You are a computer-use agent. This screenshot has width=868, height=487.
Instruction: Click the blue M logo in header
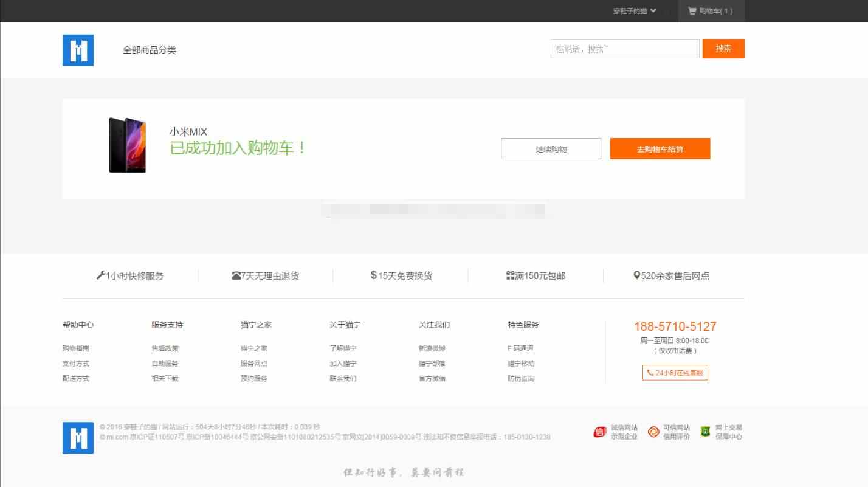78,50
